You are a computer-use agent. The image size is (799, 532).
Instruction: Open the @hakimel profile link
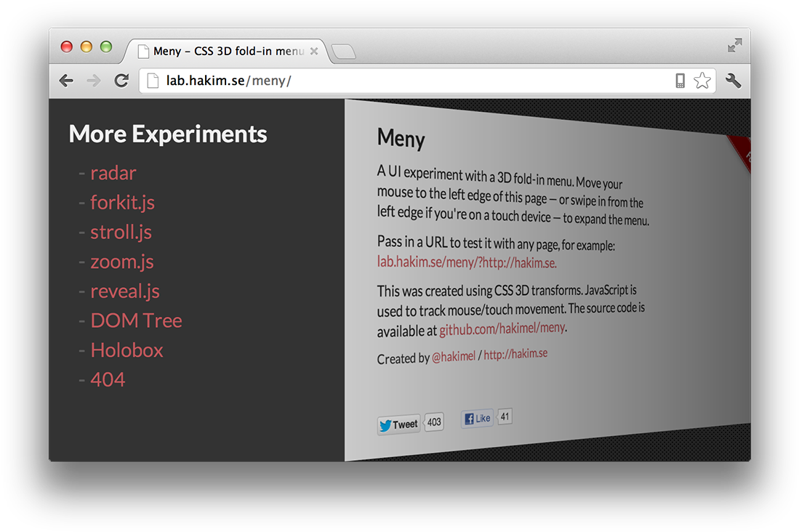click(x=454, y=356)
